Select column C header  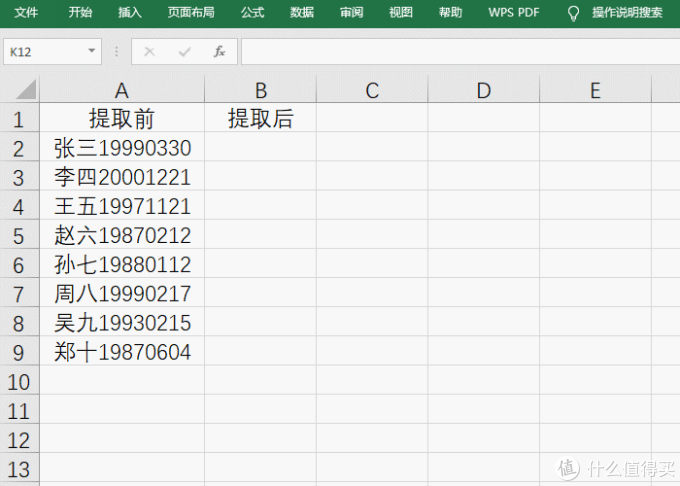(x=372, y=90)
